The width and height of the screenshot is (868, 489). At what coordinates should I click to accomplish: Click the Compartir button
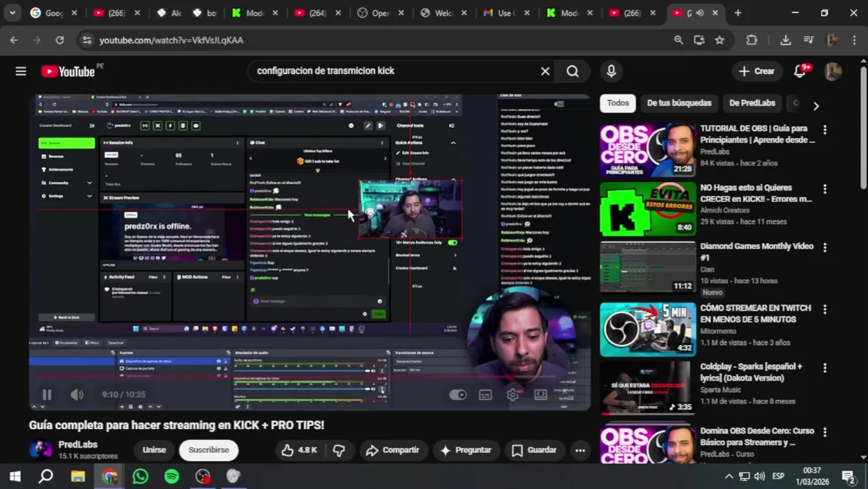[x=392, y=450]
